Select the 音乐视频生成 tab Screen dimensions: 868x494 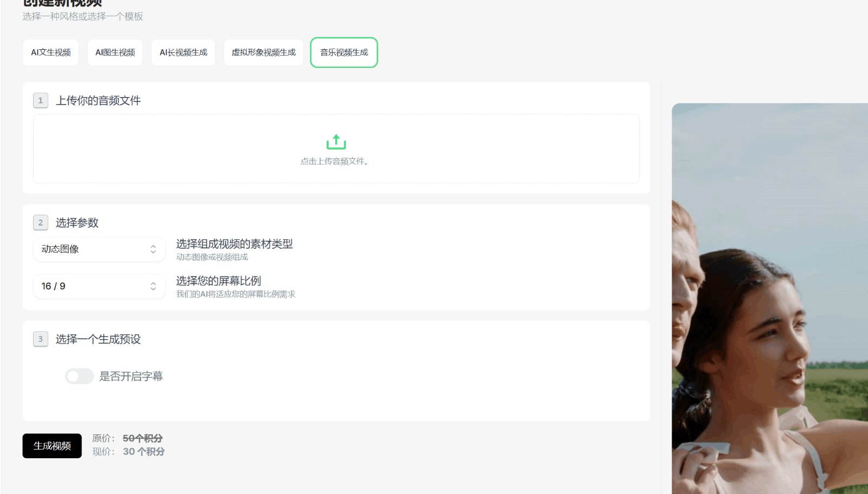[344, 53]
